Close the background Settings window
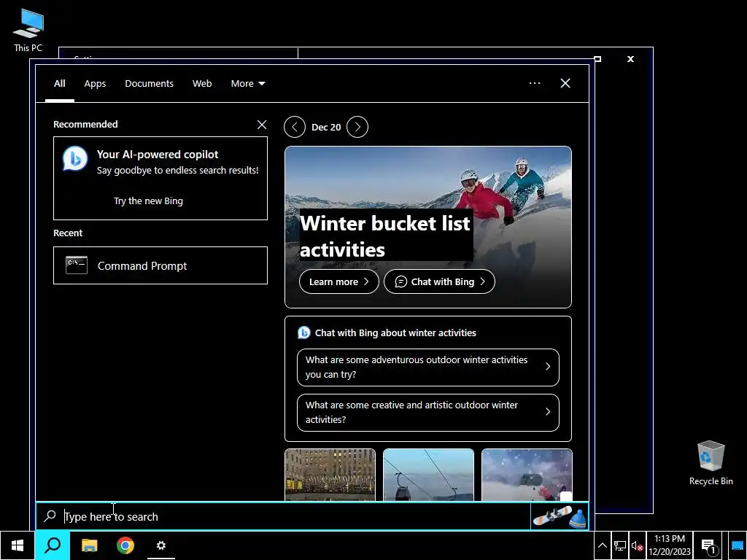Image resolution: width=747 pixels, height=560 pixels. (631, 59)
